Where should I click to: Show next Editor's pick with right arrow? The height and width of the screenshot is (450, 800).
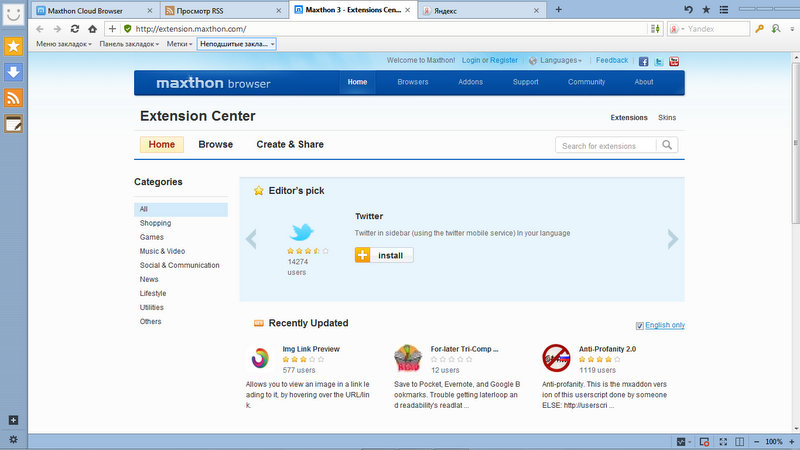click(673, 239)
